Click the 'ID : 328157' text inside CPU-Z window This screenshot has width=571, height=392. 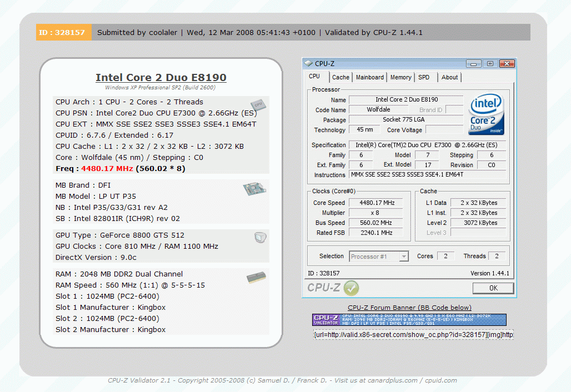pos(324,273)
